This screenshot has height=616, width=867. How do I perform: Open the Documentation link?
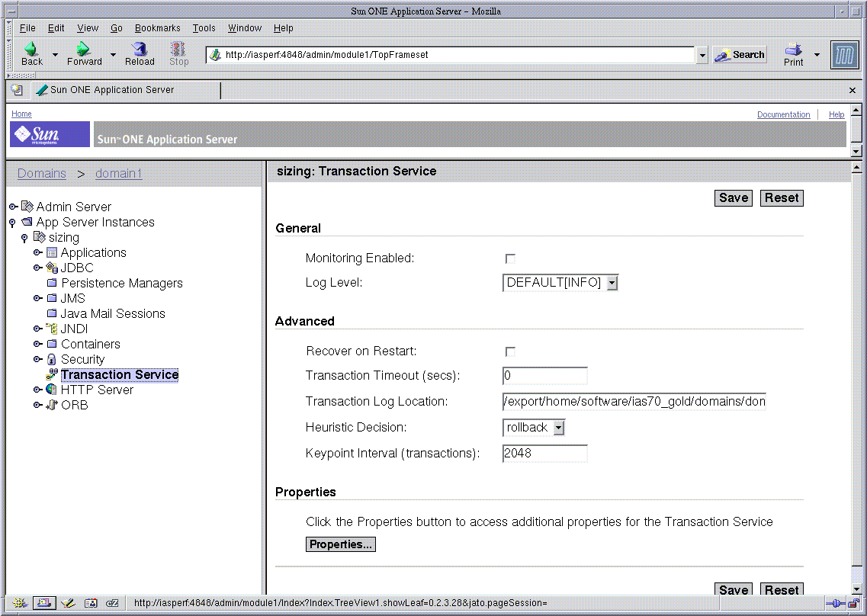coord(784,114)
